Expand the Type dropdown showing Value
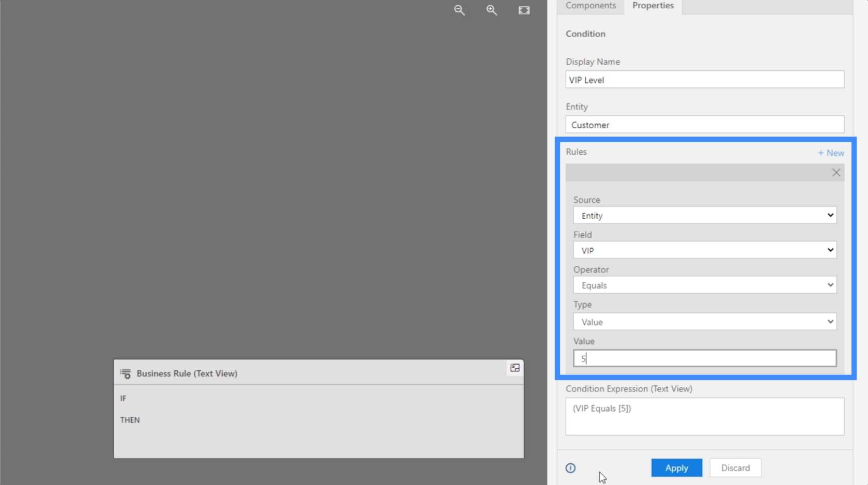 pyautogui.click(x=705, y=322)
